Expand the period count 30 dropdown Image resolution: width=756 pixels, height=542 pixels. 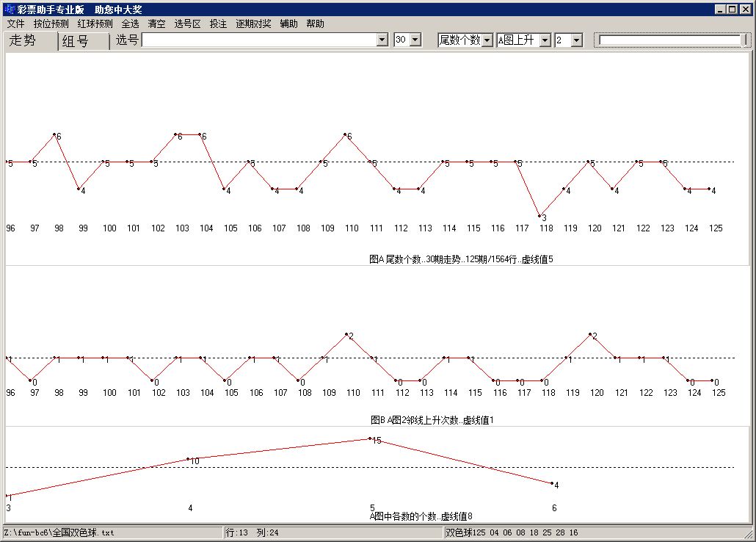(x=415, y=40)
